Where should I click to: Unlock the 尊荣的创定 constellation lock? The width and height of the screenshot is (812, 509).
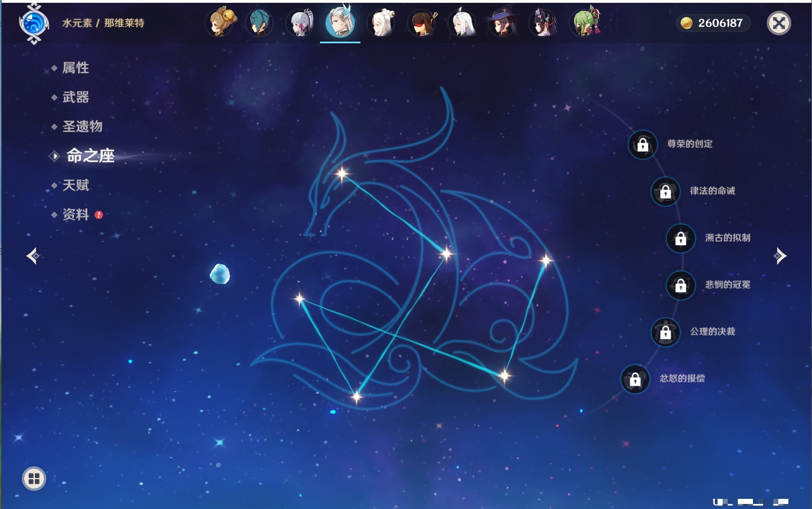coord(643,145)
